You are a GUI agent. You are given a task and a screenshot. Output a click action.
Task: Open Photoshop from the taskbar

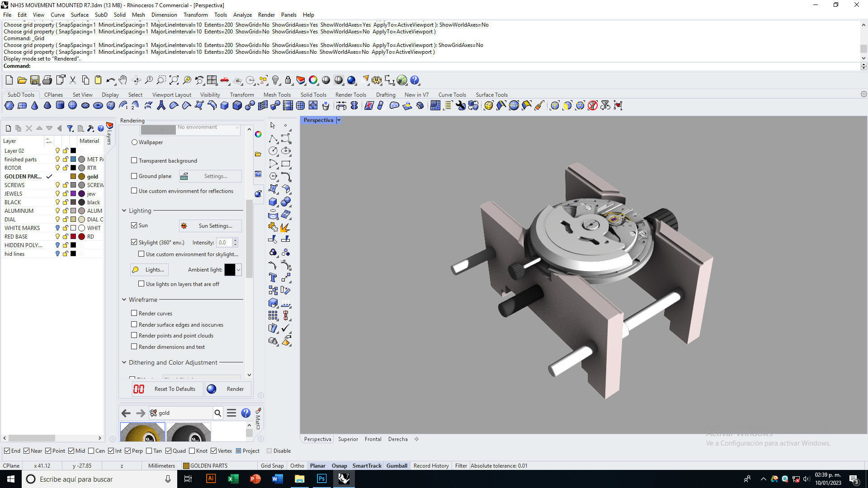321,479
